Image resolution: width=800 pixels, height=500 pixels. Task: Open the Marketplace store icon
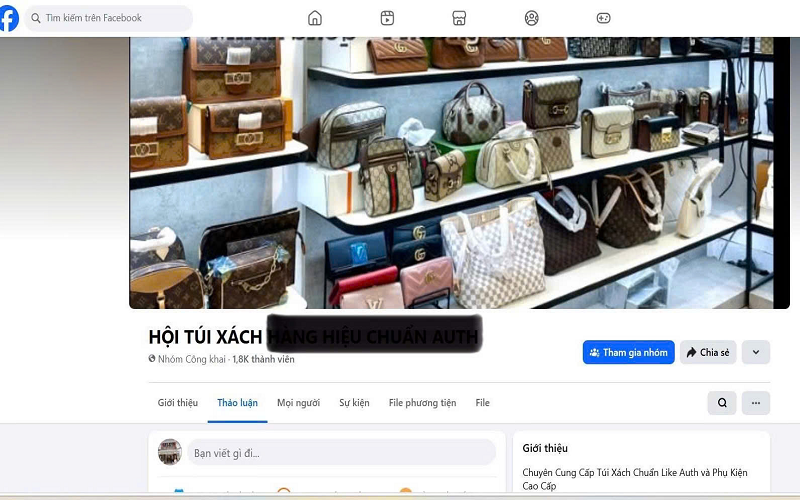point(459,18)
